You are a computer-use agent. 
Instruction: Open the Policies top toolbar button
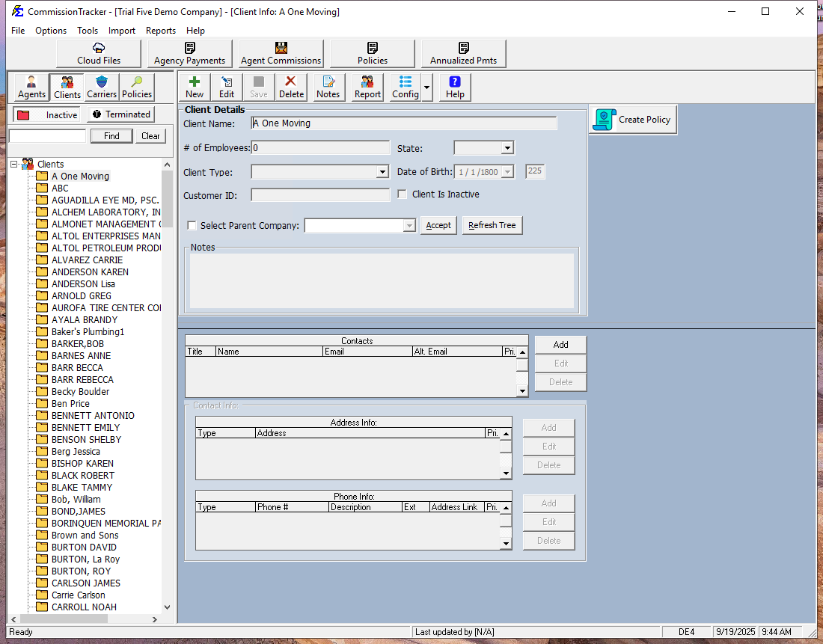point(372,54)
